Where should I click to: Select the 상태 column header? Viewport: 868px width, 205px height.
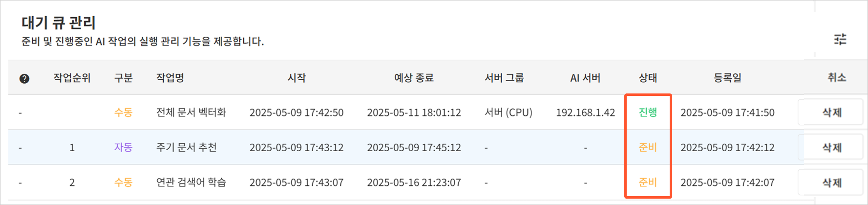648,78
